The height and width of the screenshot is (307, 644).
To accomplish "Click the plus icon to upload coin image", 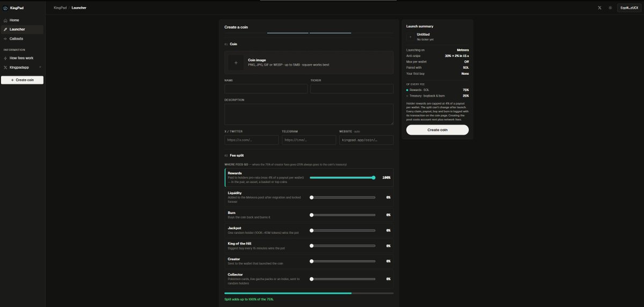I will pos(236,63).
